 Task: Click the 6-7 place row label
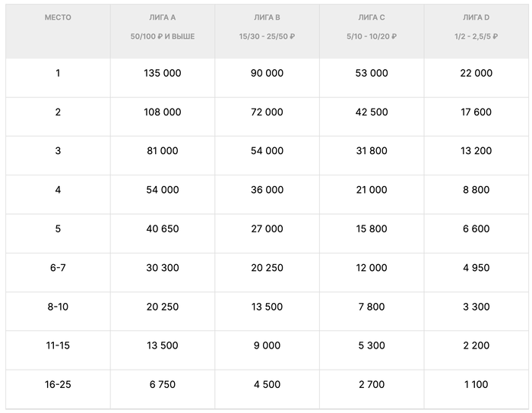click(58, 268)
